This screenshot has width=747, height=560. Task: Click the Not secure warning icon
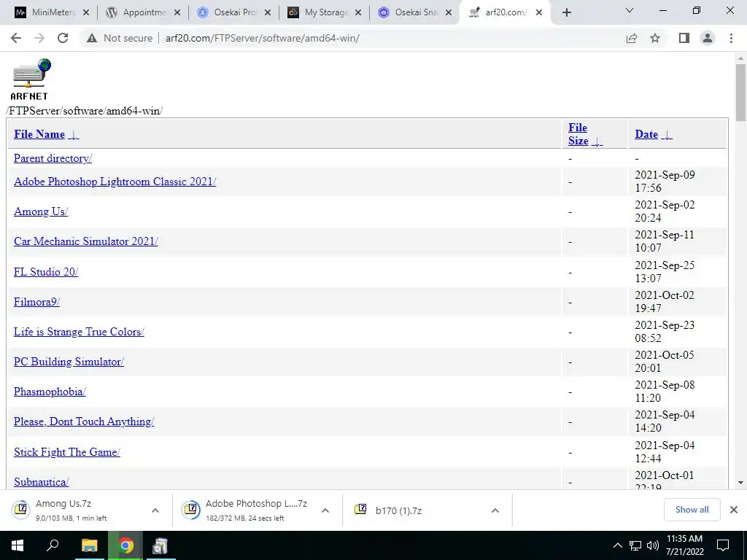click(92, 38)
